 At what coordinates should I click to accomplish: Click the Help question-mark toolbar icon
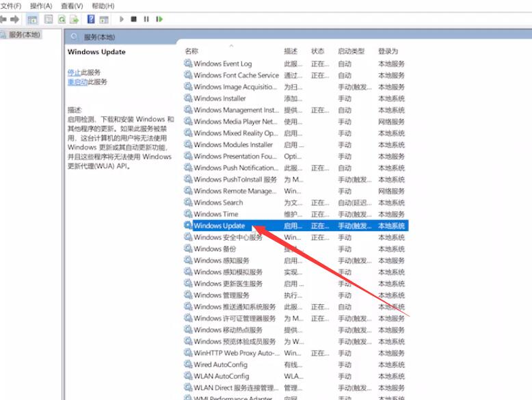91,19
